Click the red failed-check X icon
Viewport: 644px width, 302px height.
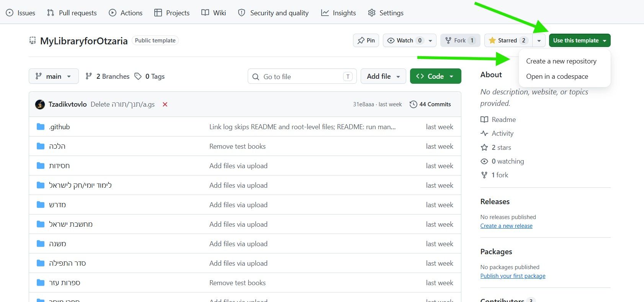[x=165, y=104]
